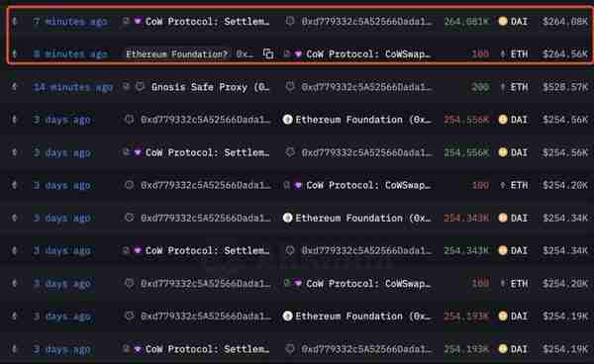594x364 pixels.
Task: Click the wallet icon before Gnosis Safe Proxy
Action: click(x=140, y=87)
